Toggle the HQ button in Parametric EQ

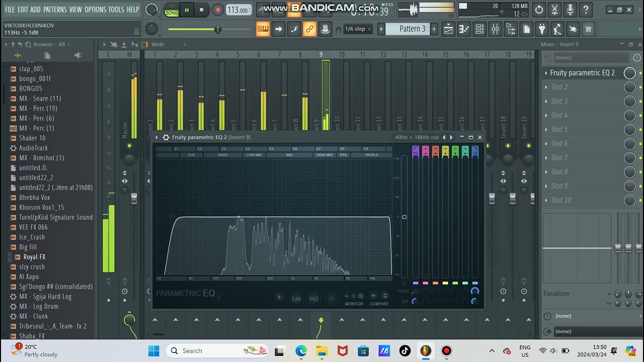point(314,299)
